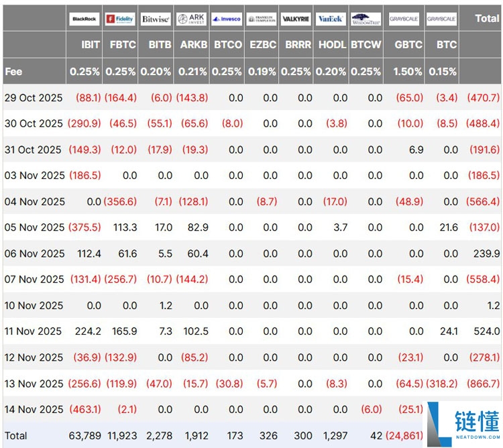Screen dimensions: 503x448
Task: Click EZBC fee value 0.19%
Action: point(262,71)
